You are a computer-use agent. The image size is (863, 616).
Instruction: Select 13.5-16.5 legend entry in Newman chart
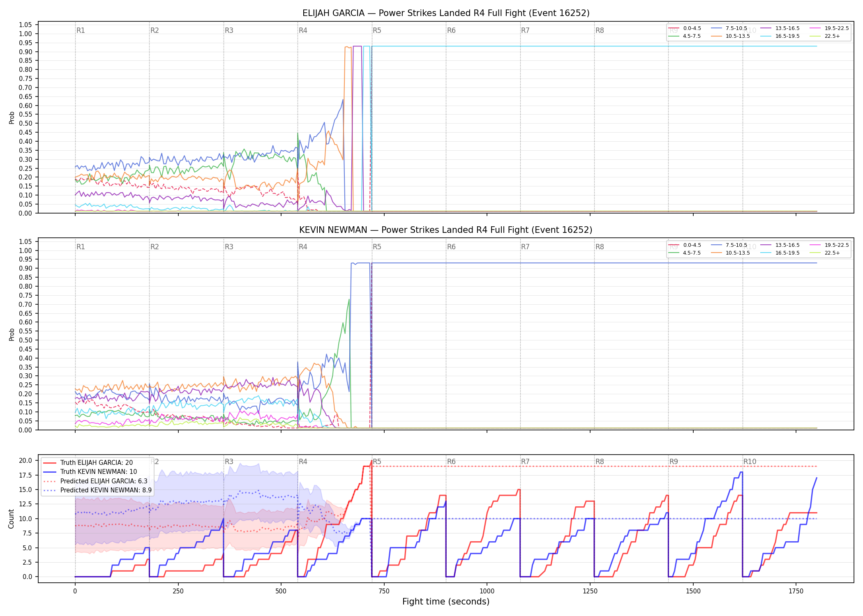[780, 245]
